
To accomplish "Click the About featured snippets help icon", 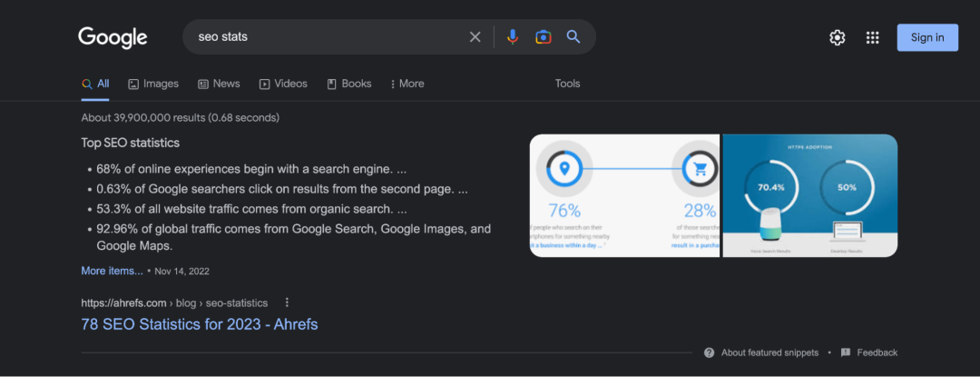I will (710, 352).
